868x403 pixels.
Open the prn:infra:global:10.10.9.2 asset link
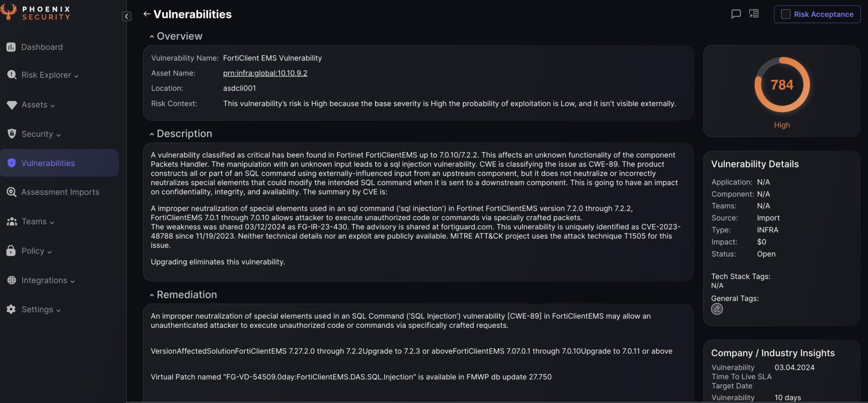(x=265, y=73)
